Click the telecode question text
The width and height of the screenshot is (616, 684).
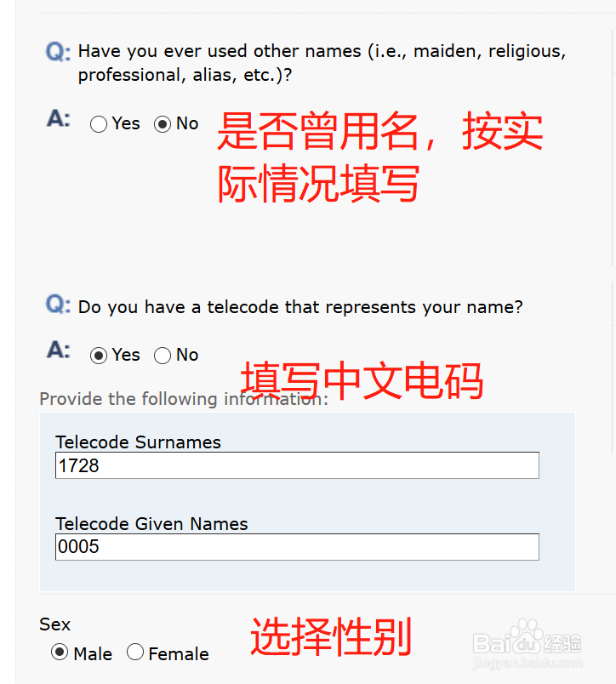coord(299,307)
